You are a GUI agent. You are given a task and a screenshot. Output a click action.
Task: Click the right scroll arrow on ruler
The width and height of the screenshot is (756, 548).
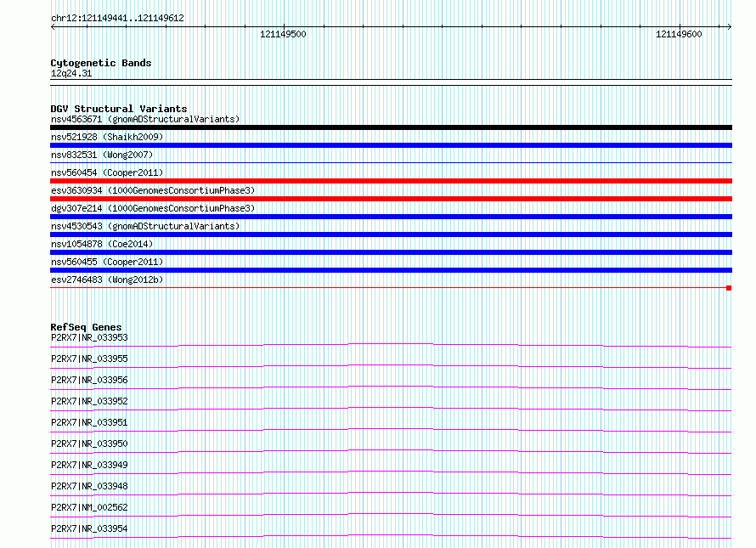[x=729, y=27]
